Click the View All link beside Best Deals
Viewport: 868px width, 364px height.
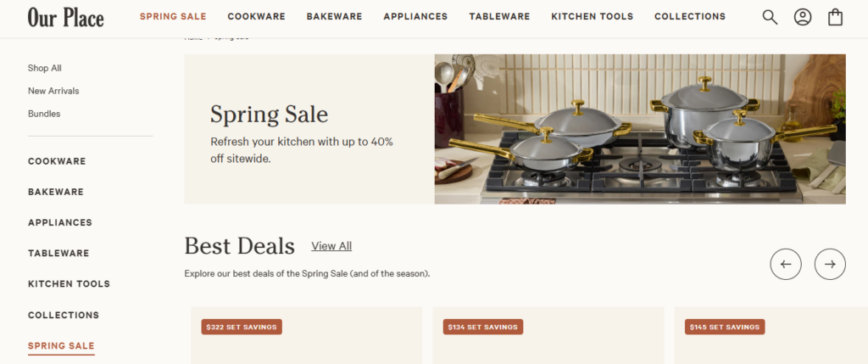331,246
